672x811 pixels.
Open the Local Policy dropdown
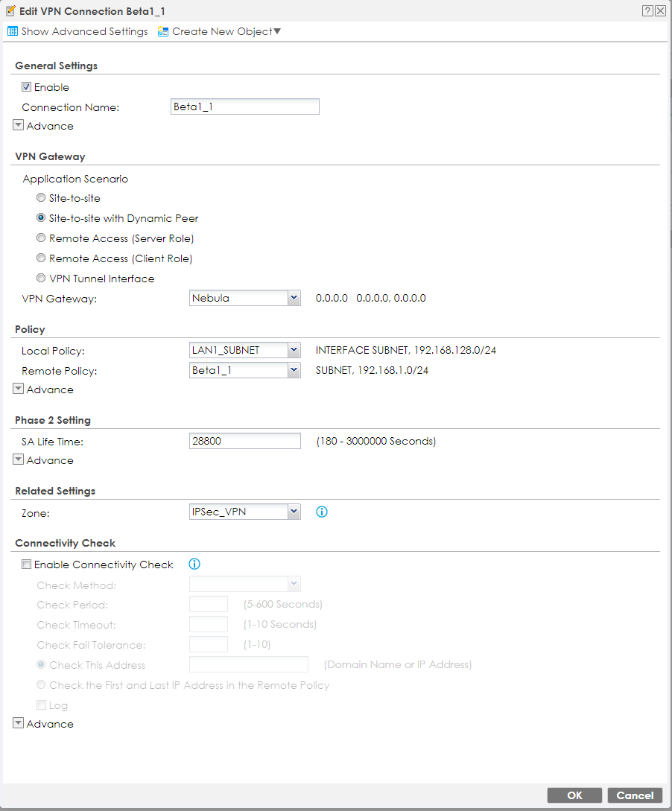[294, 350]
